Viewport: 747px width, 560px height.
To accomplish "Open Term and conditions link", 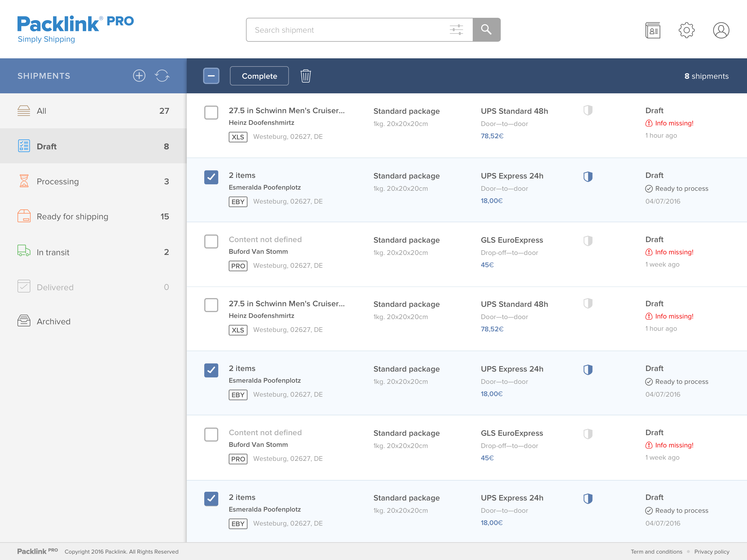I will pyautogui.click(x=656, y=552).
